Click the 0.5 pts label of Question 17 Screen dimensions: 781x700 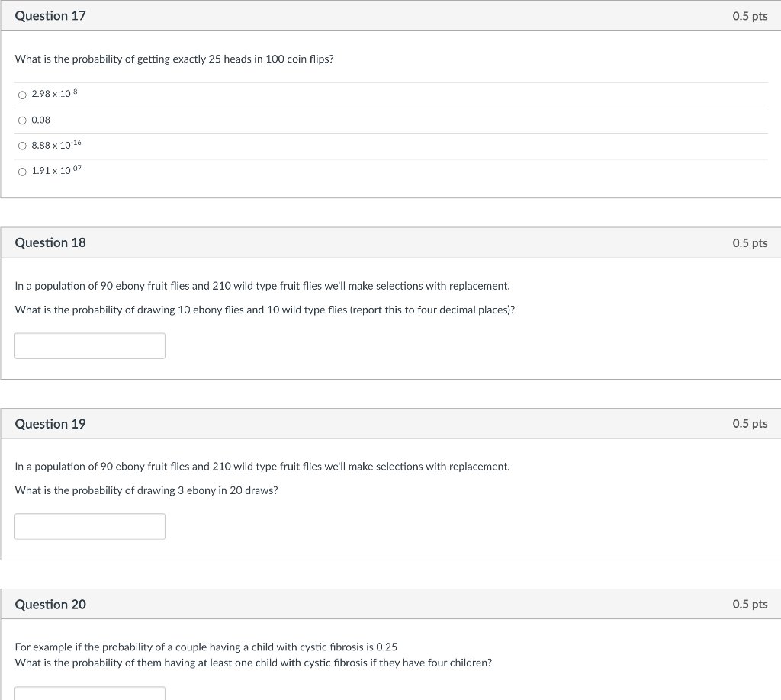pos(750,16)
